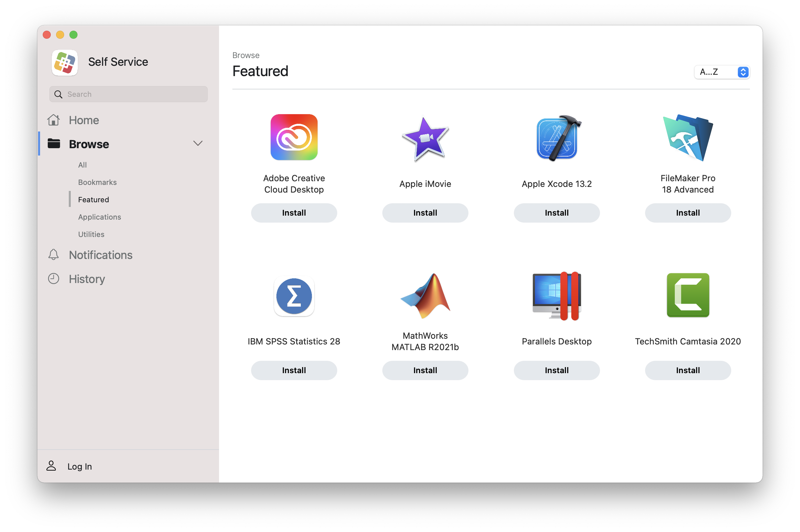
Task: Show All items under Browse
Action: [x=82, y=165]
